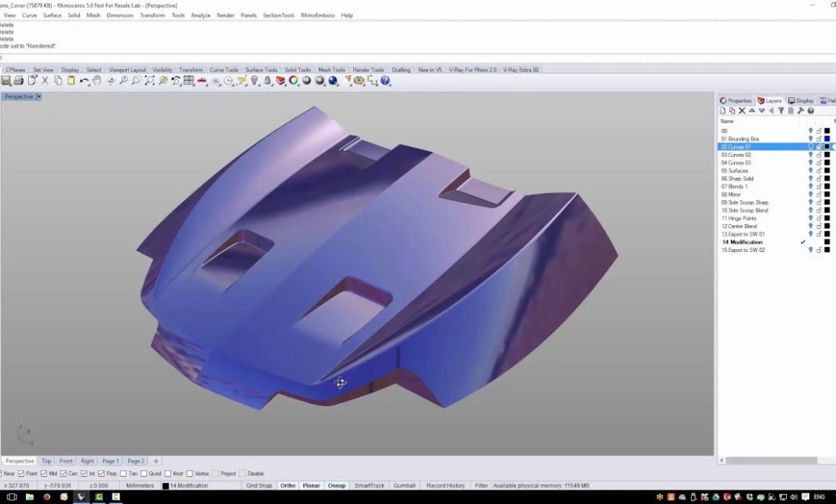Click the blue Help question mark icon
Image resolution: width=836 pixels, height=504 pixels.
(386, 81)
